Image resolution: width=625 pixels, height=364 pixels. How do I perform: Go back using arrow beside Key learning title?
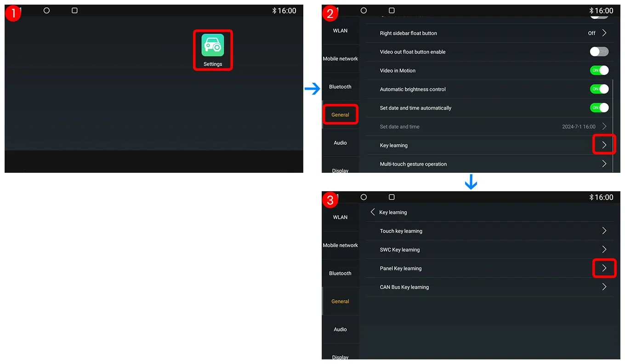[373, 212]
